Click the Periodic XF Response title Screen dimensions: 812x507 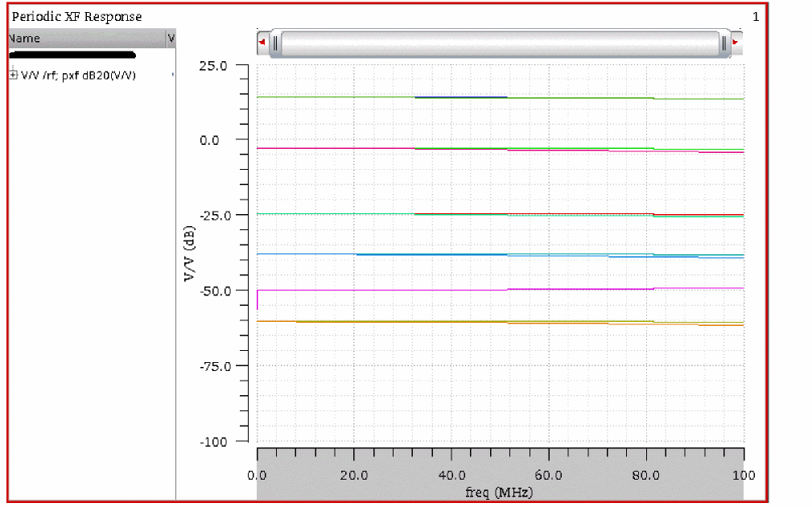(x=76, y=17)
